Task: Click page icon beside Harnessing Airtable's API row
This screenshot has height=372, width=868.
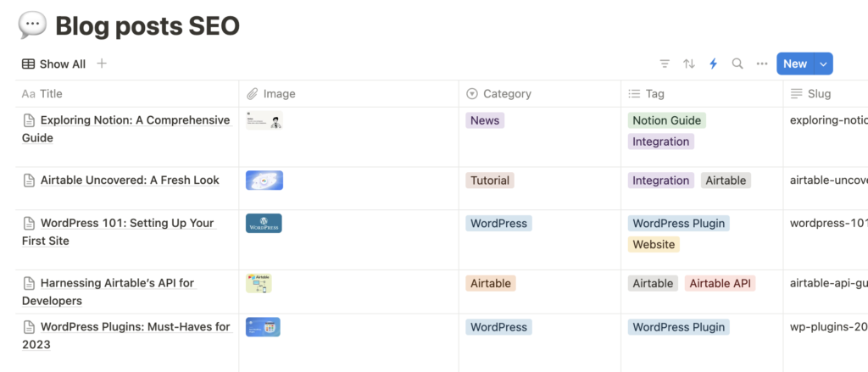Action: click(x=29, y=283)
